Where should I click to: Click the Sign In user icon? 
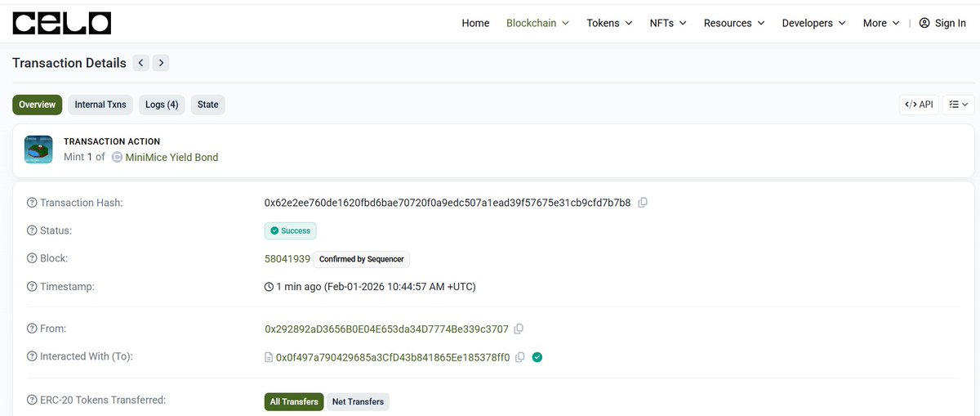924,23
